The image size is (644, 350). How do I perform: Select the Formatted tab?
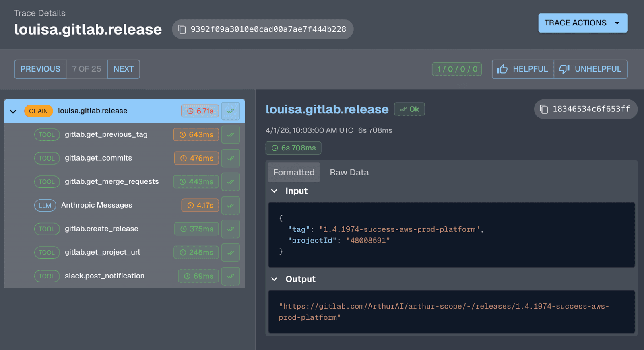(294, 172)
